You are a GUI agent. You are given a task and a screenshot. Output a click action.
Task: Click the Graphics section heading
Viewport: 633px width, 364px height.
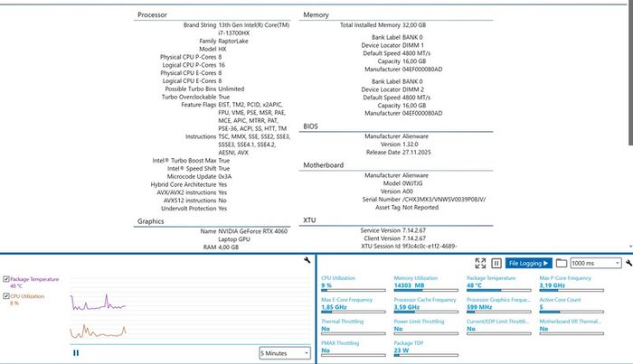coord(151,221)
